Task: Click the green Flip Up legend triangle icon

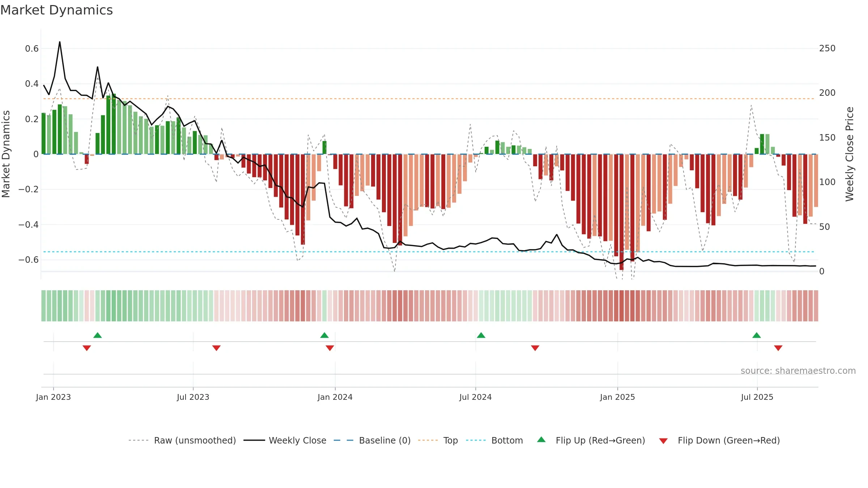Action: [541, 440]
